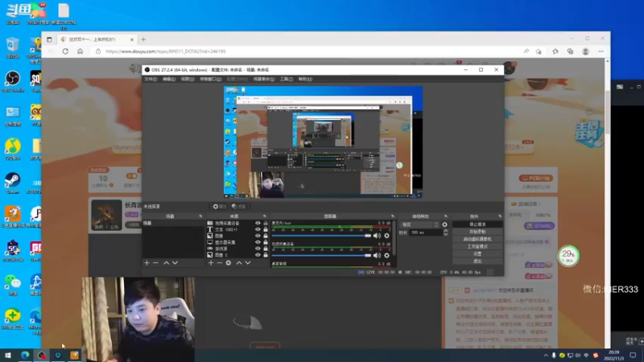Show hidden system tray icons chevron
Screen dimensions: 644x362
tap(546, 356)
